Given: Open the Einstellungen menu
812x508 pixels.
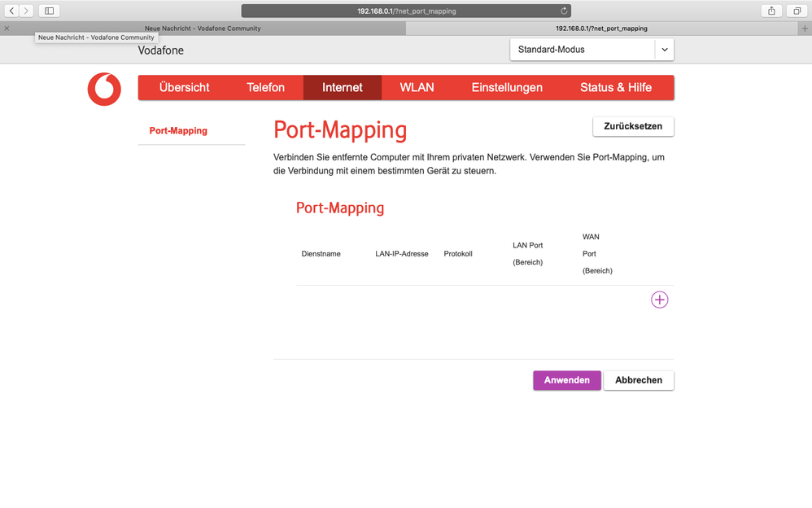Looking at the screenshot, I should 507,88.
